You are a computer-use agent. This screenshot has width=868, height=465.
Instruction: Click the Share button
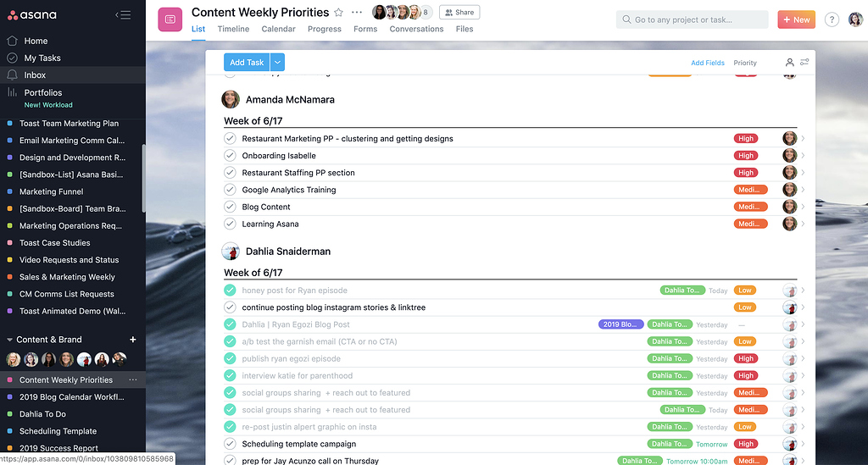[x=459, y=12]
